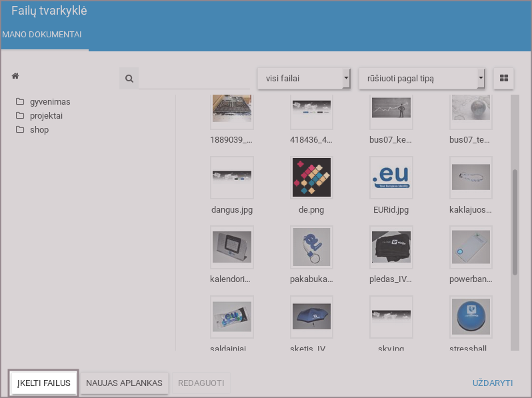532x398 pixels.
Task: Open 'rūšiuoti pagal tipą' sort dropdown
Action: (421, 79)
